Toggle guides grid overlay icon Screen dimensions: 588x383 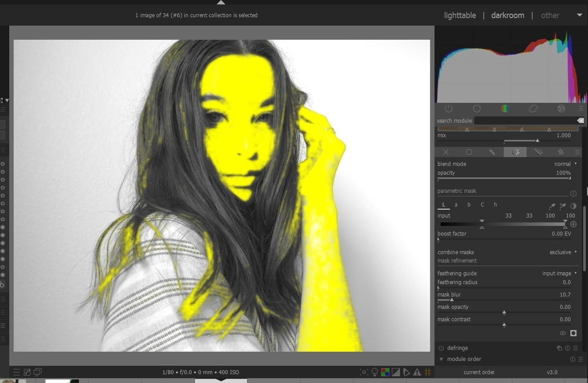click(x=427, y=372)
